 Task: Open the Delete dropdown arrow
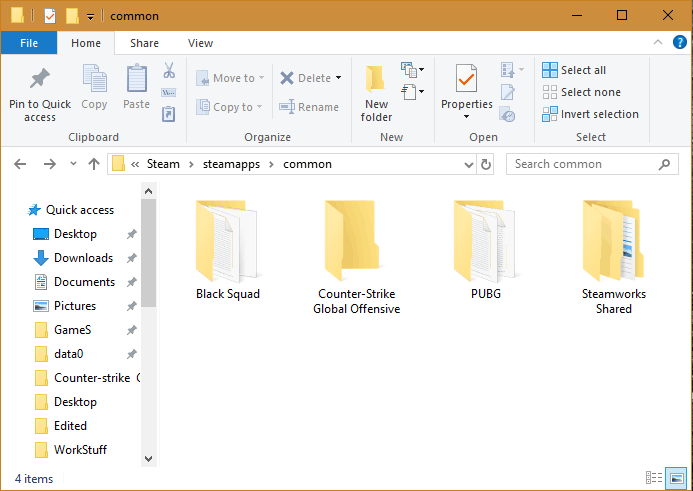(x=339, y=78)
